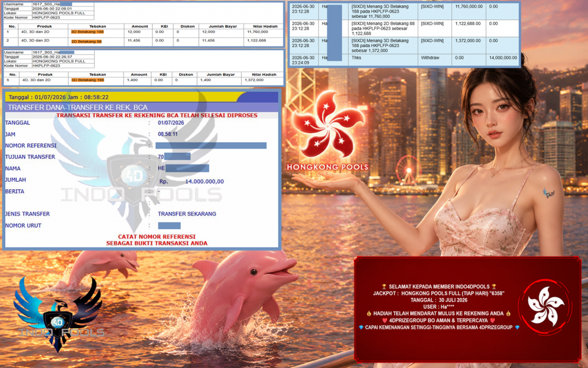Click the banner date TANGGAL : 30 JULI 2026
The width and height of the screenshot is (588, 368).
439,300
